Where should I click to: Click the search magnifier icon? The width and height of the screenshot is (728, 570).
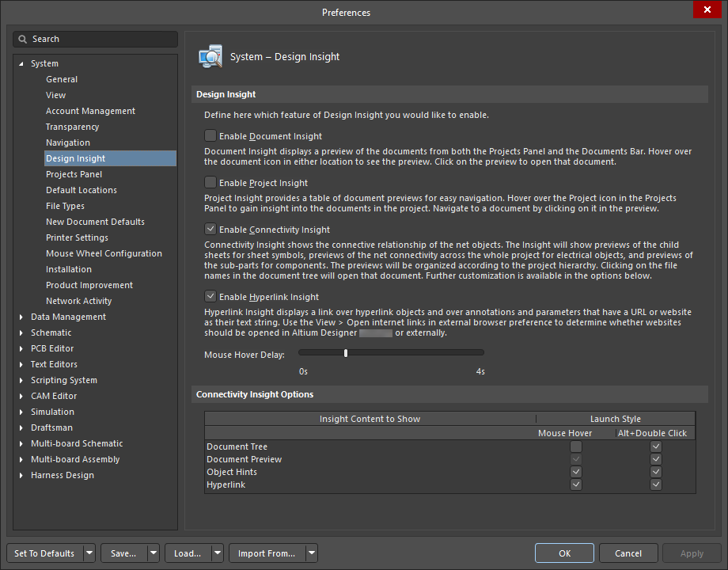coord(24,39)
